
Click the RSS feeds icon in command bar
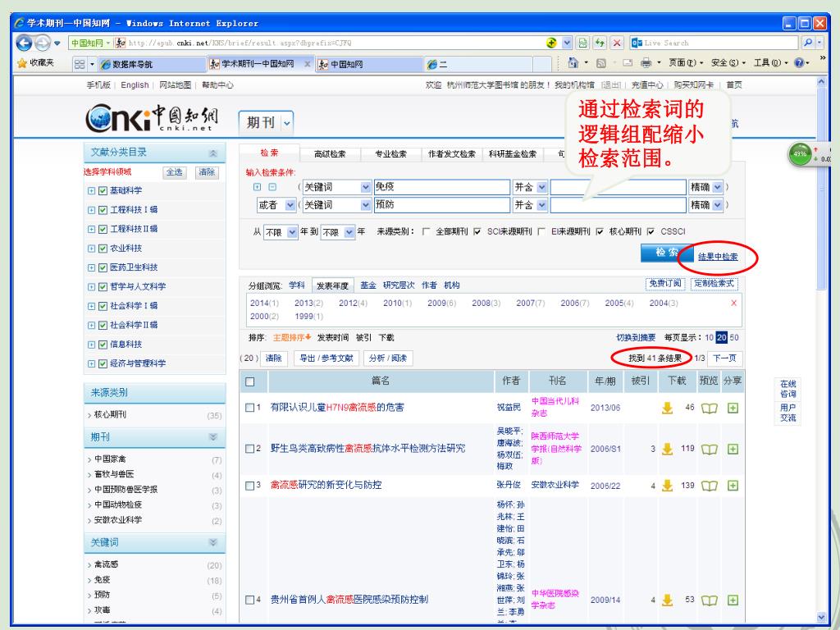pos(601,63)
